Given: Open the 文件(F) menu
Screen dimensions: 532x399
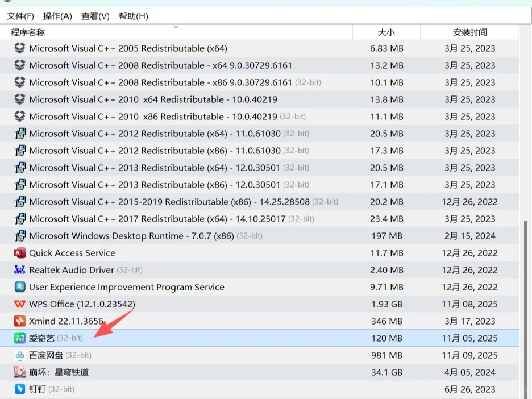Looking at the screenshot, I should pos(20,16).
